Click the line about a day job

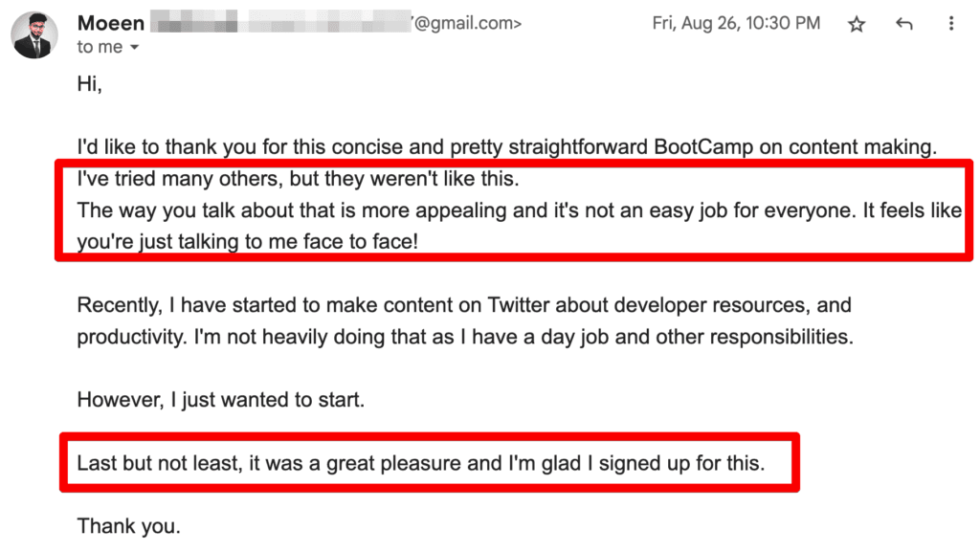click(x=465, y=337)
